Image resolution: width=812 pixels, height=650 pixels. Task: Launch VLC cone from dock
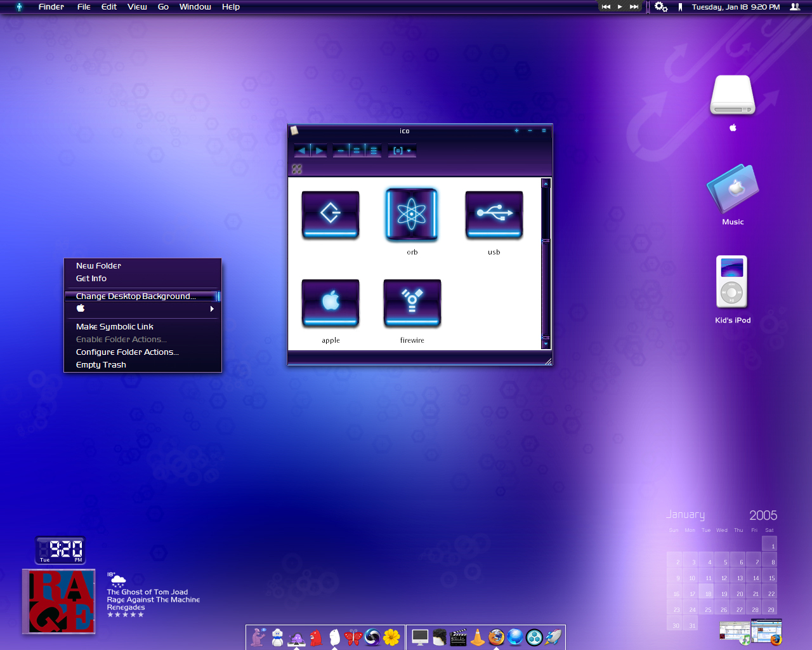pos(477,637)
